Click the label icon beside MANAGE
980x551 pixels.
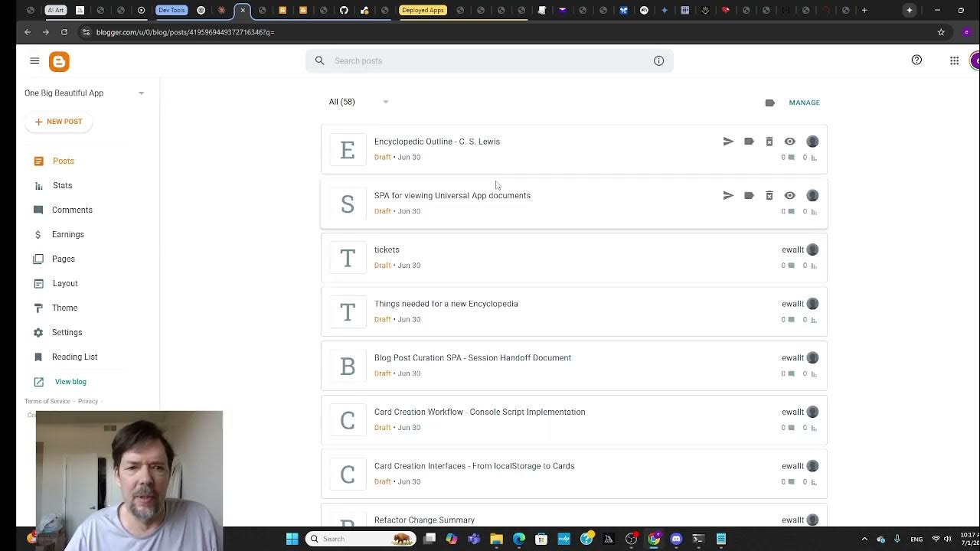[x=769, y=103]
